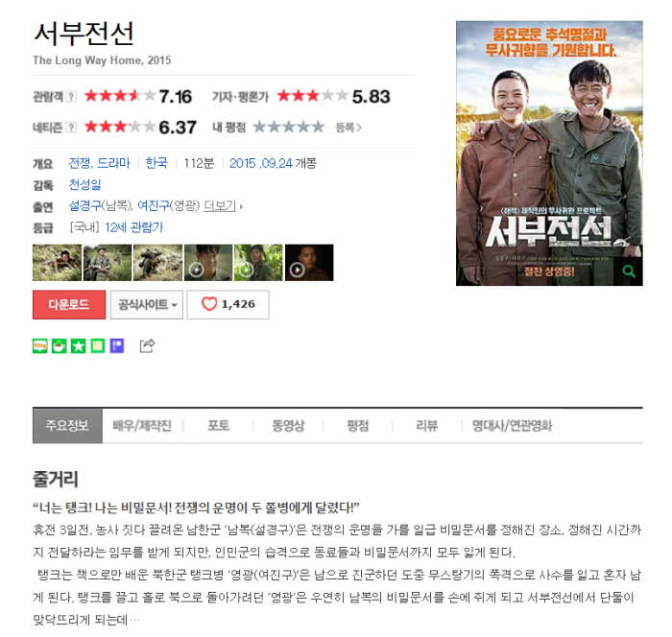
Task: Set my rating on 내 평점 stars
Action: [288, 128]
